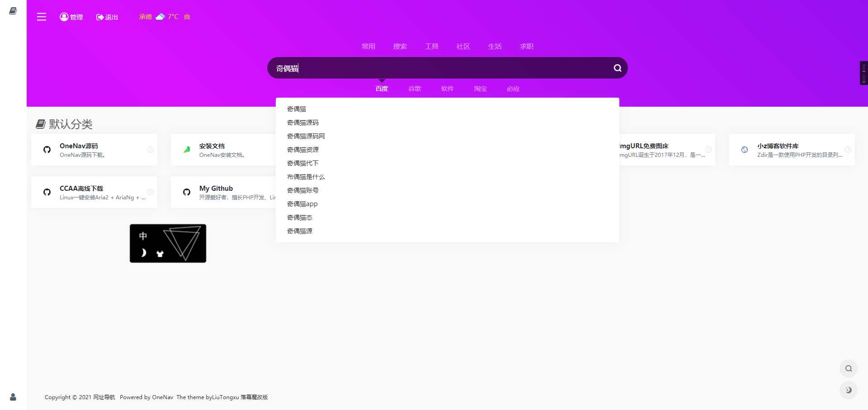
Task: Click the GitHub icon on My Github card
Action: pyautogui.click(x=187, y=192)
